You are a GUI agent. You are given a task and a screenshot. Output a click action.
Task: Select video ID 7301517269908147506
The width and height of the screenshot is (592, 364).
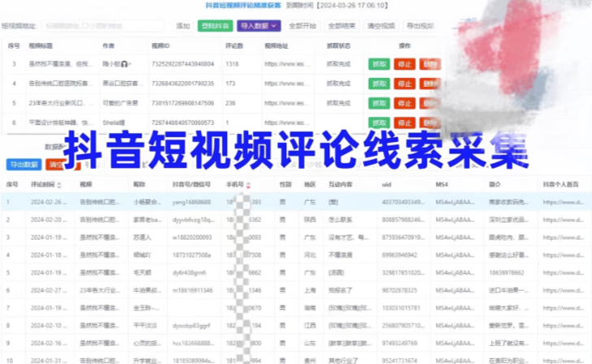click(183, 103)
